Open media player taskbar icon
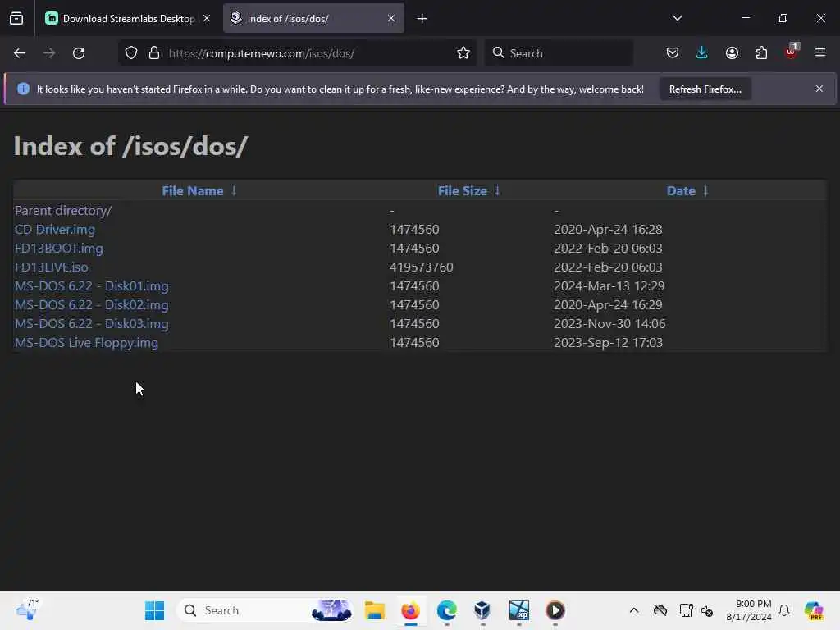The width and height of the screenshot is (840, 630). coord(555,610)
